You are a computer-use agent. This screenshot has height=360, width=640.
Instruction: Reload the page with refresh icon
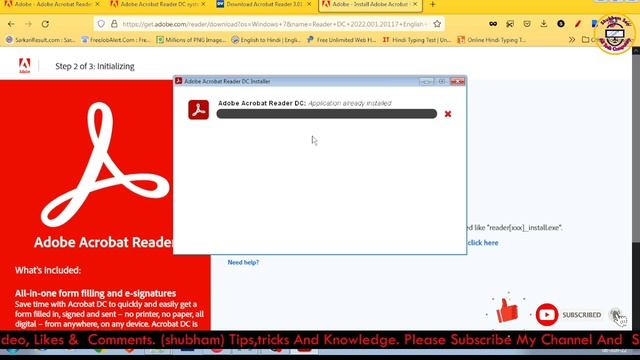(45, 24)
